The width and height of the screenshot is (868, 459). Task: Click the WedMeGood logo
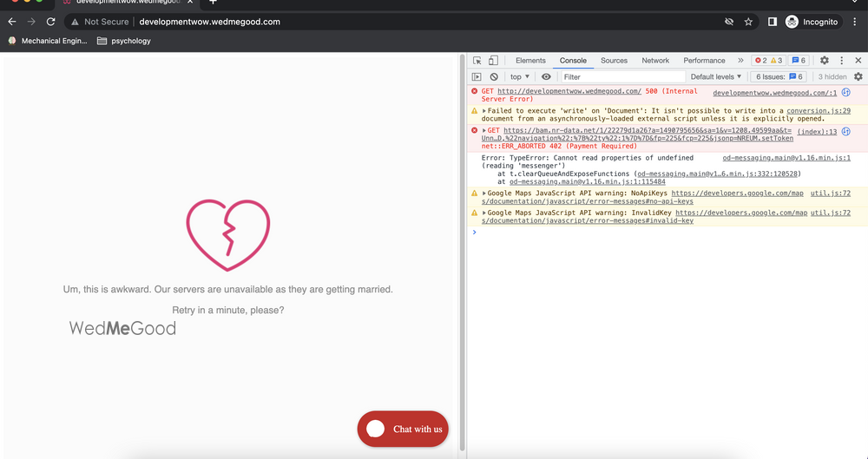pos(122,328)
